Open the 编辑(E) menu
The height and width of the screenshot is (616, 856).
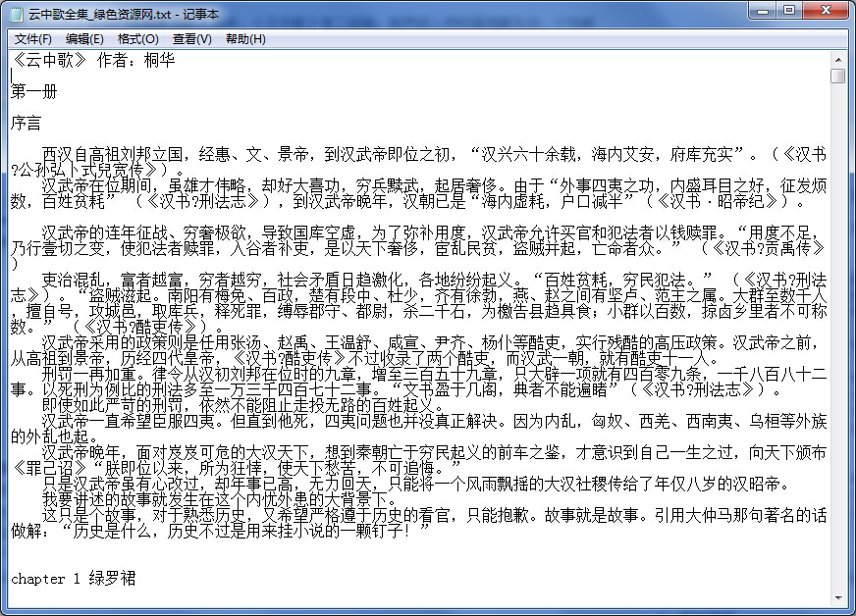[x=84, y=39]
